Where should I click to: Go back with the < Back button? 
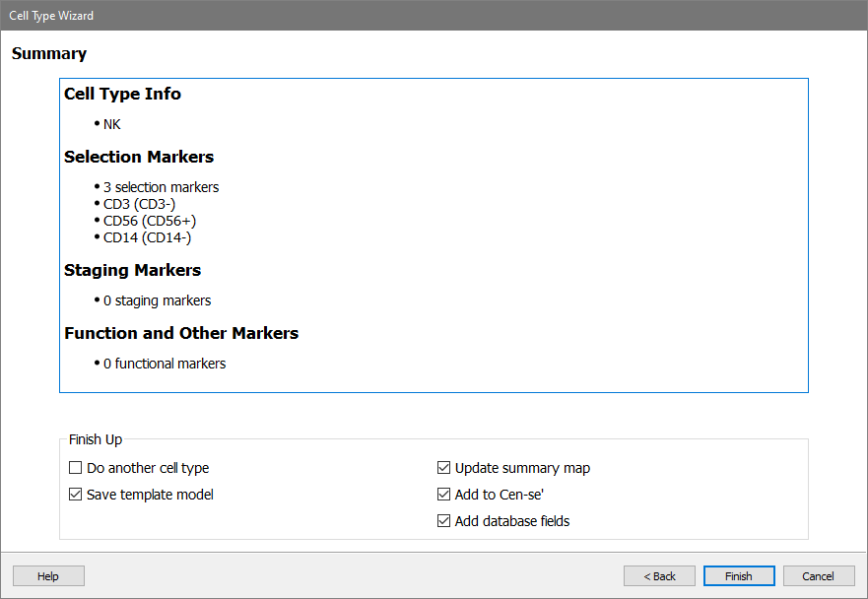tap(659, 576)
